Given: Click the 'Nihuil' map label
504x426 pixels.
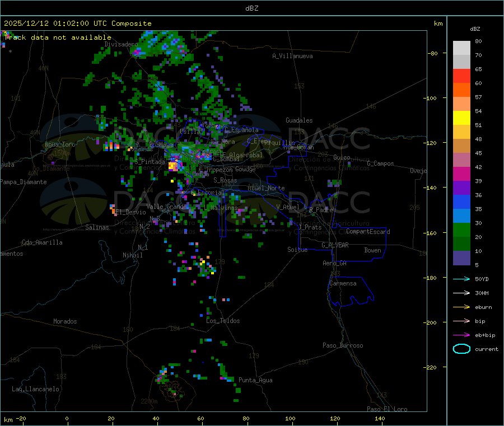Looking at the screenshot, I should tap(132, 255).
